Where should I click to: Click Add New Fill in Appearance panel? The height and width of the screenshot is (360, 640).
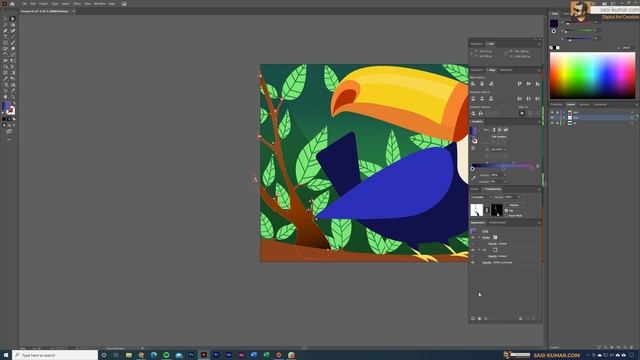click(479, 318)
